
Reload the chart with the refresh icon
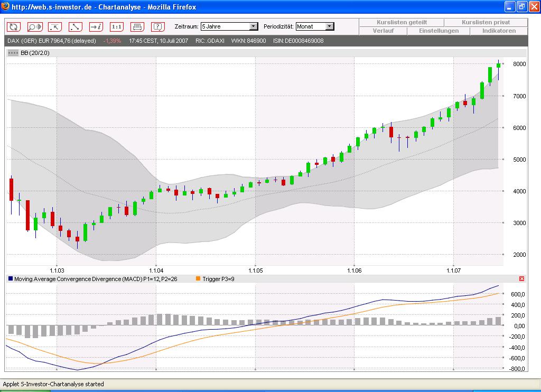point(13,26)
